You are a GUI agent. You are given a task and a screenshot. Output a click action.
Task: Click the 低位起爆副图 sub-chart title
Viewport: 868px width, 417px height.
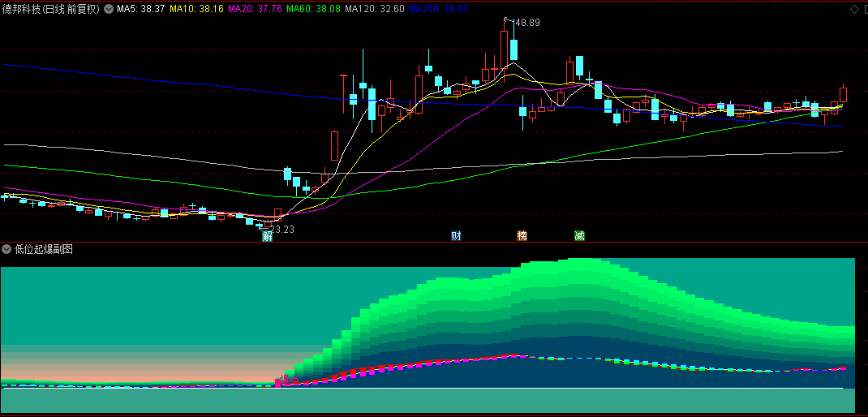44,249
